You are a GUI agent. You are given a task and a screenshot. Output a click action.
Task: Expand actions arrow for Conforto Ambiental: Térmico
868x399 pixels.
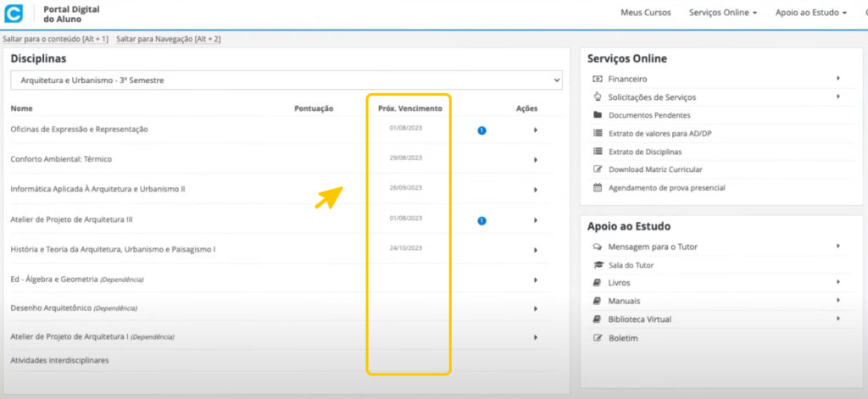click(x=535, y=160)
